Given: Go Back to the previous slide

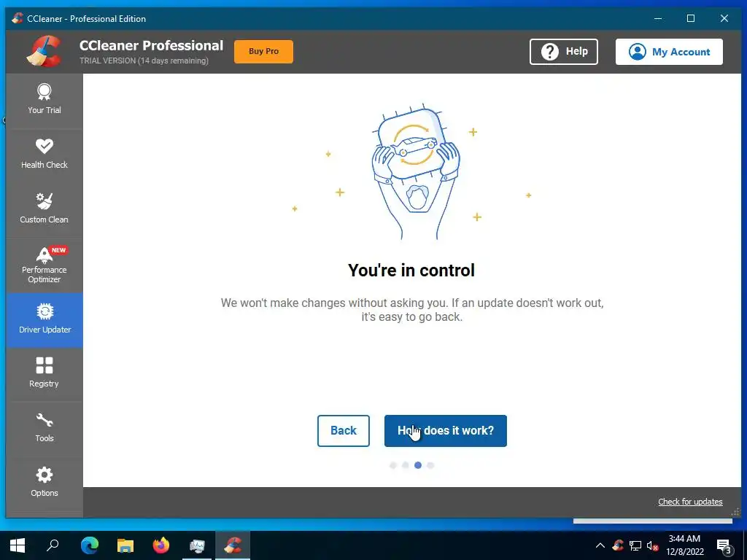Looking at the screenshot, I should point(344,430).
